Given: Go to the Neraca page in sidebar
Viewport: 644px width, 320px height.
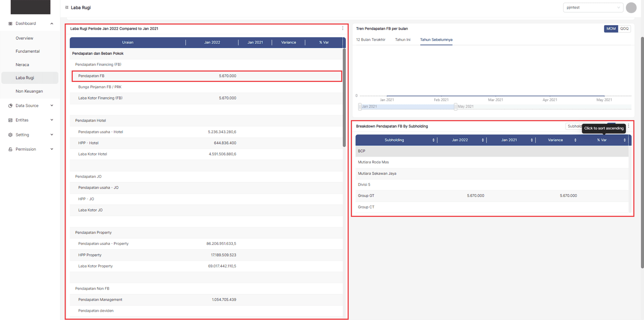Looking at the screenshot, I should click(22, 65).
